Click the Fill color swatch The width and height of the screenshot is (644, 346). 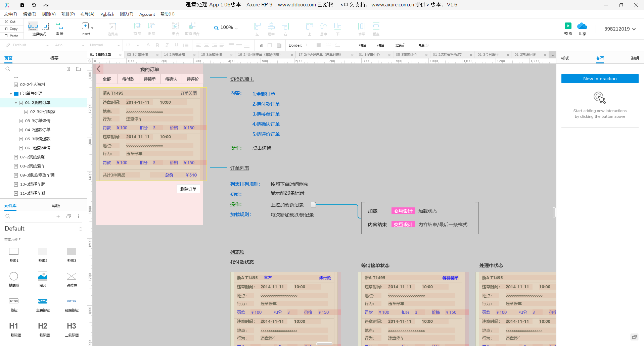(x=270, y=45)
